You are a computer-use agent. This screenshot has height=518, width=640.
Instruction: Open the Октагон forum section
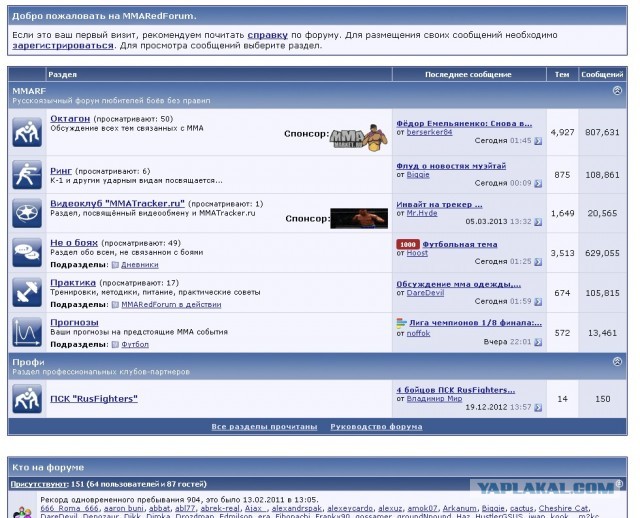pos(70,119)
